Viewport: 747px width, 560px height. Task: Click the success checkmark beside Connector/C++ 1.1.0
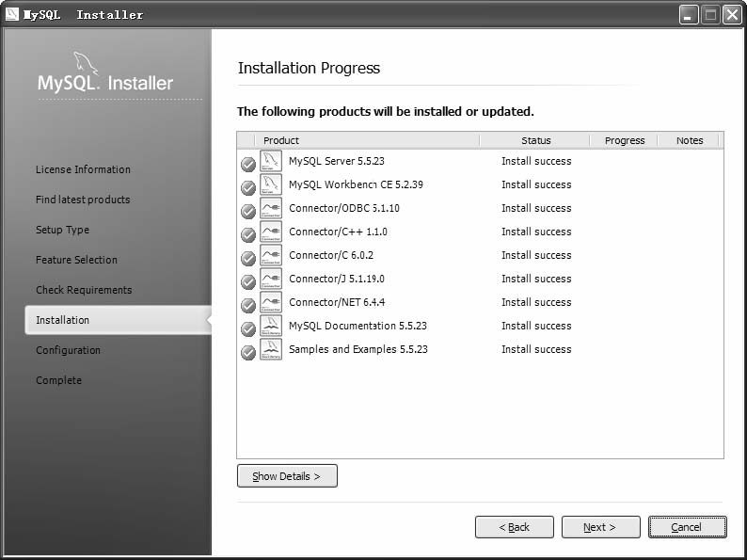(x=248, y=235)
